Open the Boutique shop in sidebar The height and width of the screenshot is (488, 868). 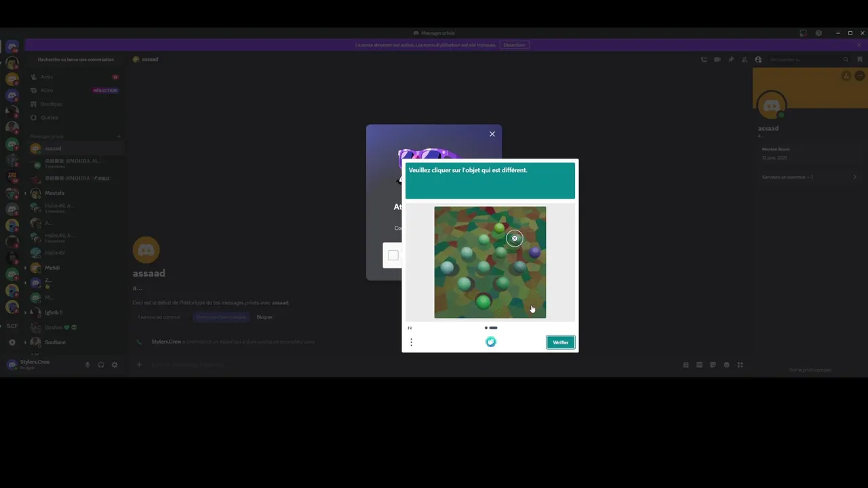pyautogui.click(x=75, y=104)
